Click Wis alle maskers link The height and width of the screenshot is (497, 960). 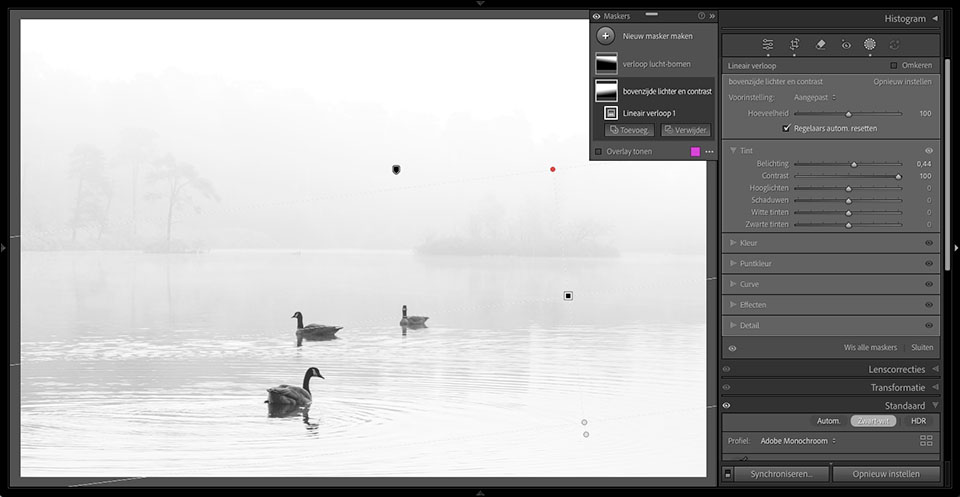click(870, 348)
